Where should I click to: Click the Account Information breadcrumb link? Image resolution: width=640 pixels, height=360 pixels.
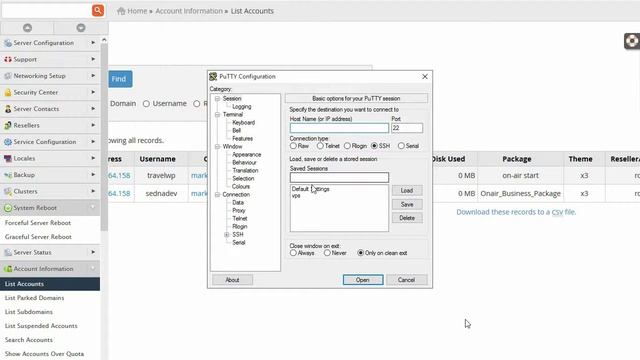click(189, 11)
